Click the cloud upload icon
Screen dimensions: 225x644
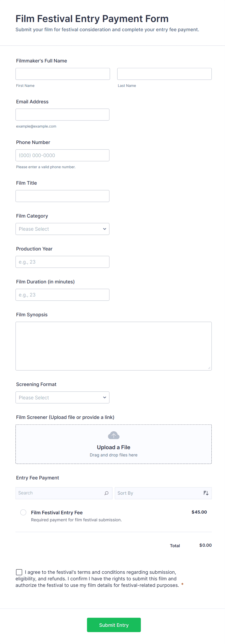(x=113, y=435)
